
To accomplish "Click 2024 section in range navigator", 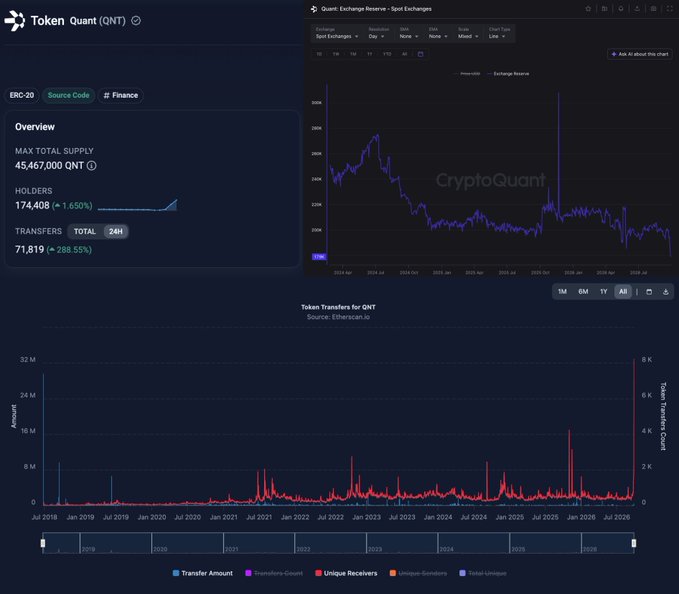I will tap(473, 543).
